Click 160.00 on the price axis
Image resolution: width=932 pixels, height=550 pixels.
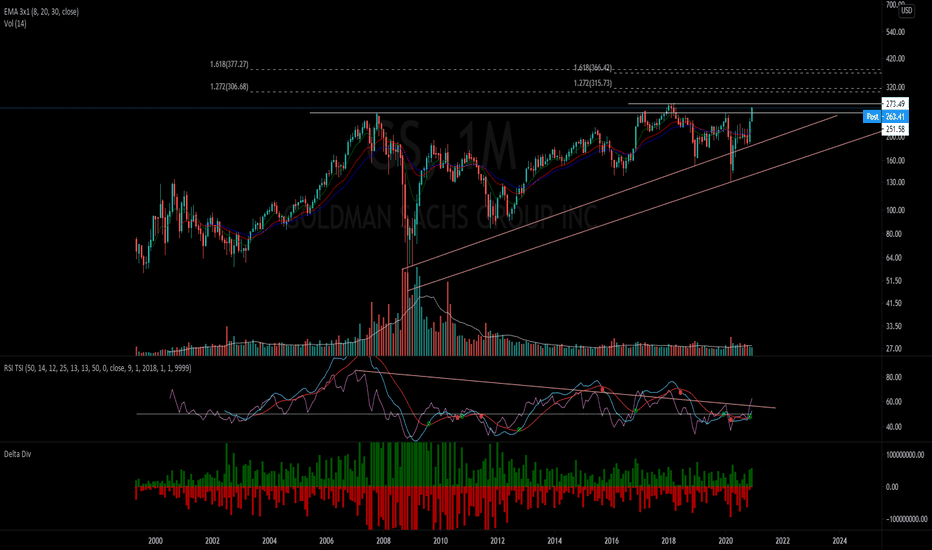click(x=895, y=161)
